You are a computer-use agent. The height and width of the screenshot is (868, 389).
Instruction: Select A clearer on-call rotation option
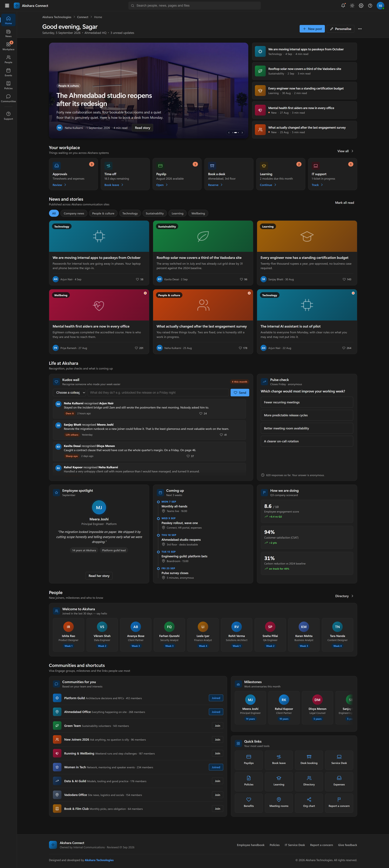307,441
